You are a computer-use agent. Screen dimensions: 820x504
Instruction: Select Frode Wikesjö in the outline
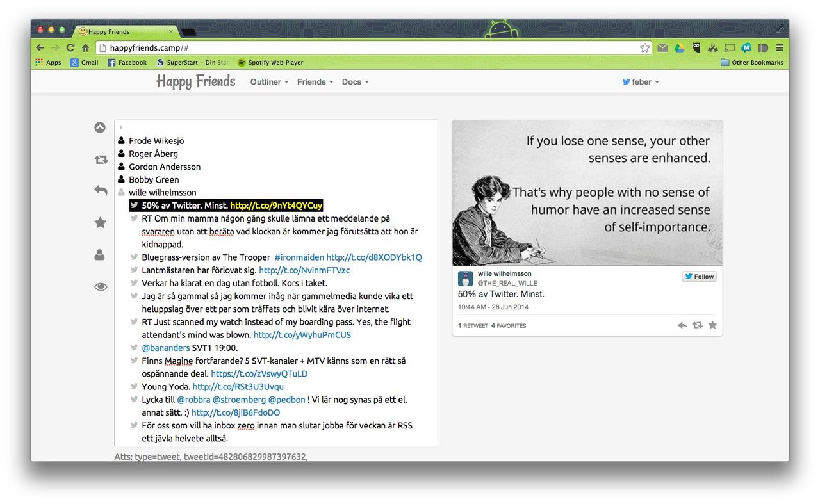tap(156, 141)
